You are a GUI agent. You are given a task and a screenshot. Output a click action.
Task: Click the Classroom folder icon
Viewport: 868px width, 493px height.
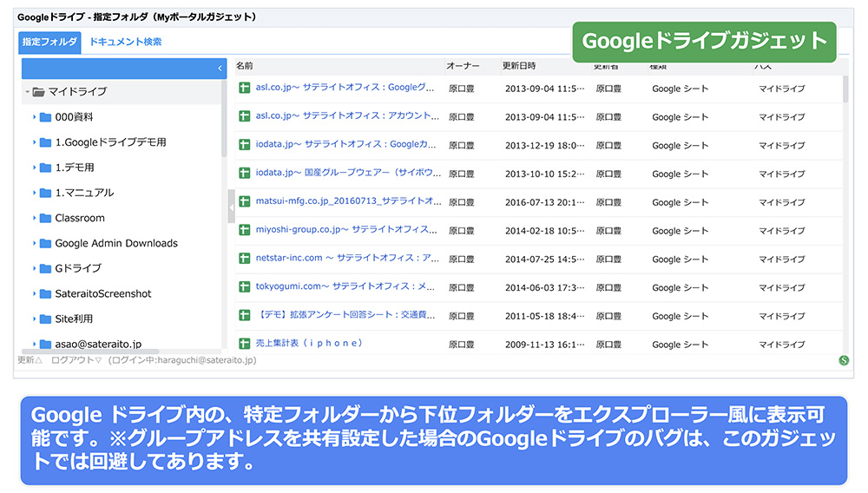coord(45,218)
